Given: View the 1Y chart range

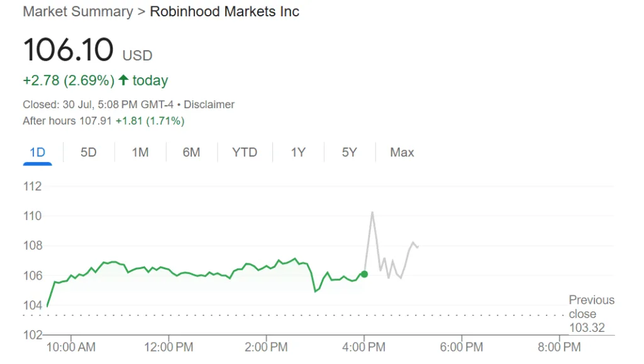Looking at the screenshot, I should [x=298, y=152].
